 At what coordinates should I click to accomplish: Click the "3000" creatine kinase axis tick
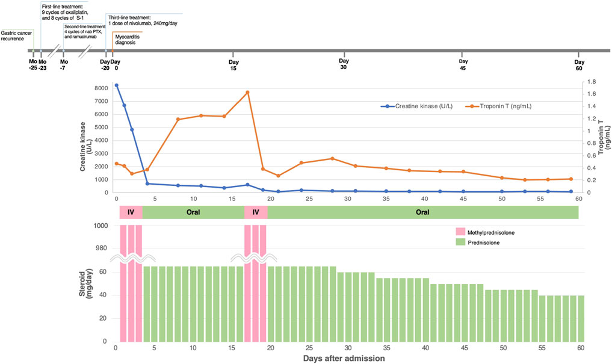click(x=101, y=153)
